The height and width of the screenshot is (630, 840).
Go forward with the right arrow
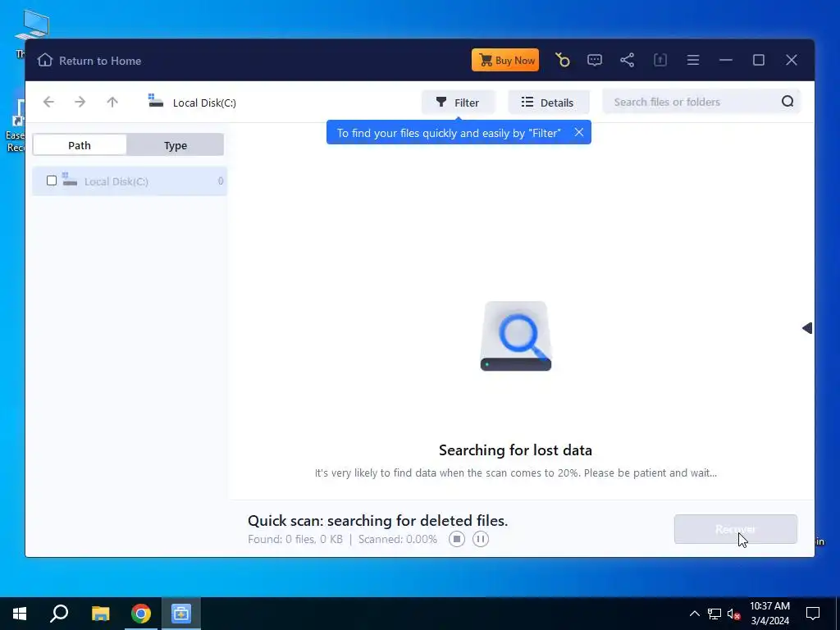pos(80,102)
